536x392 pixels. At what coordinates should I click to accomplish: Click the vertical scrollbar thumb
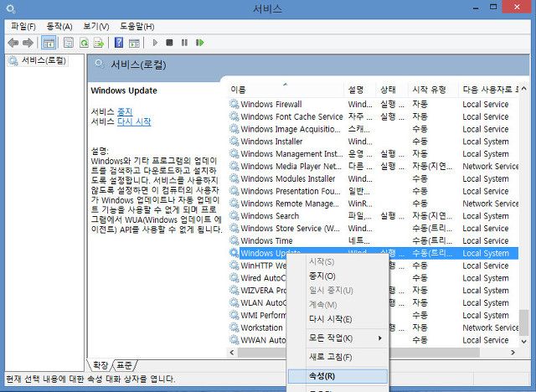524,322
